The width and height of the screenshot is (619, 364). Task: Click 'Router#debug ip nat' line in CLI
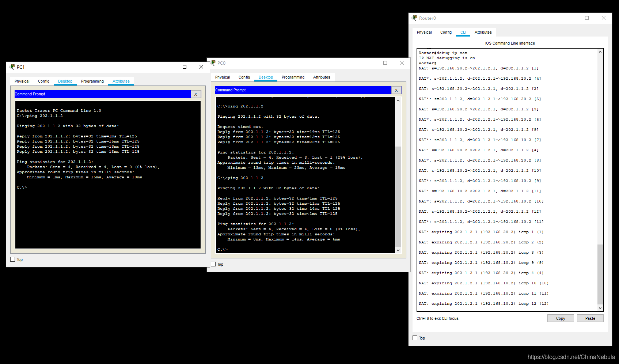(x=443, y=53)
